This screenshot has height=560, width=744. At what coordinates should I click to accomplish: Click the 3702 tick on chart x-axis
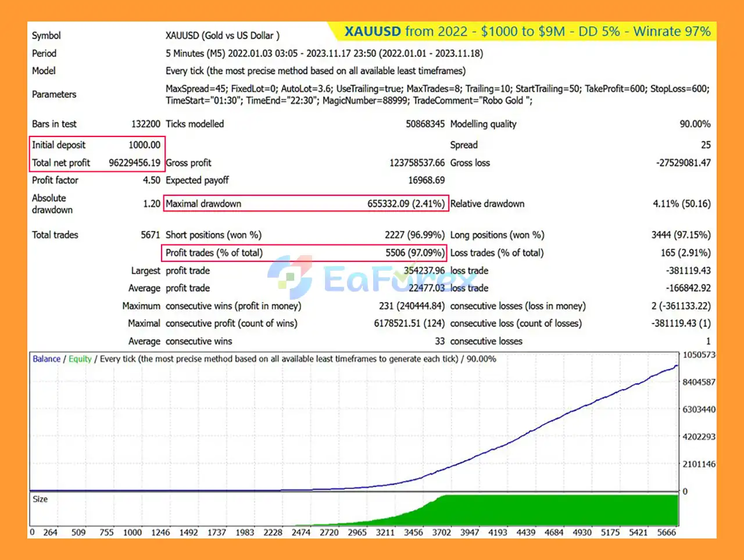tap(441, 533)
